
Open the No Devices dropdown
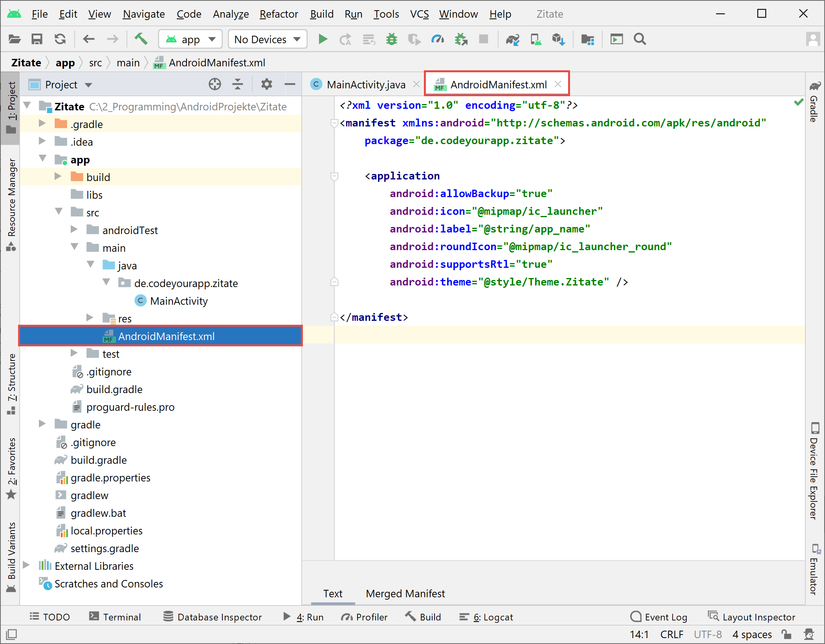(x=267, y=39)
